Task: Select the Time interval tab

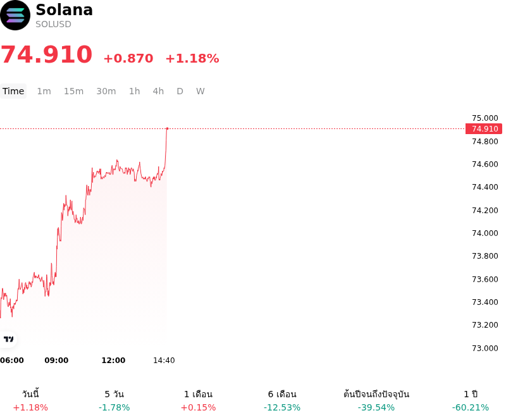Action: pyautogui.click(x=13, y=91)
